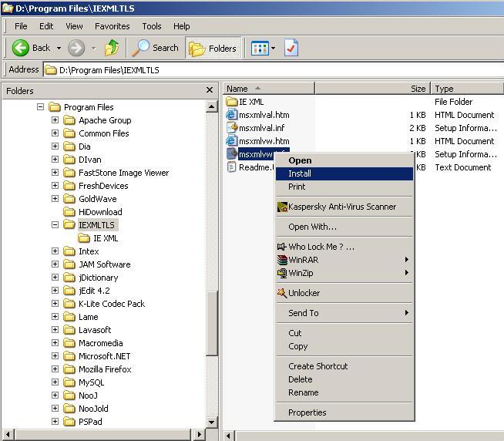
Task: Expand the Common Files tree node
Action: pyautogui.click(x=55, y=133)
